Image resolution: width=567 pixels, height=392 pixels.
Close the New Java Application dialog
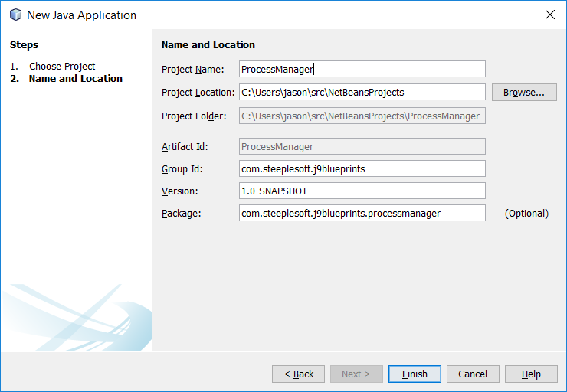point(549,15)
